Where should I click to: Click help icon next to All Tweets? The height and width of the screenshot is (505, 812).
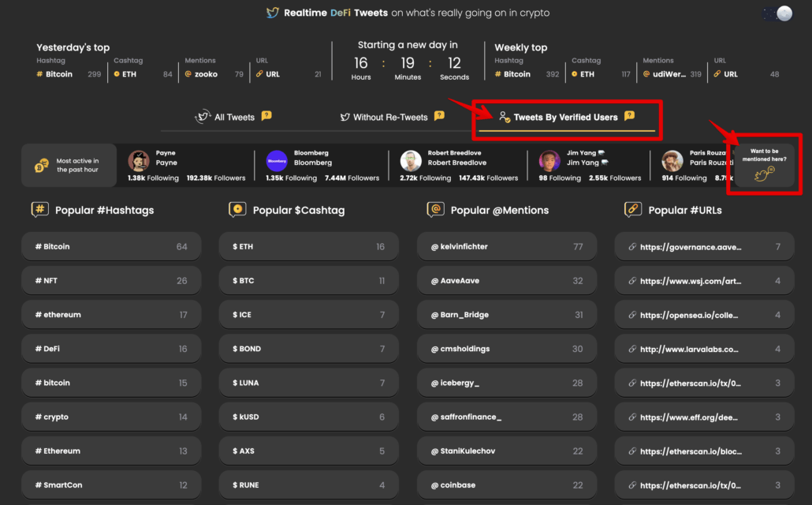click(x=266, y=116)
